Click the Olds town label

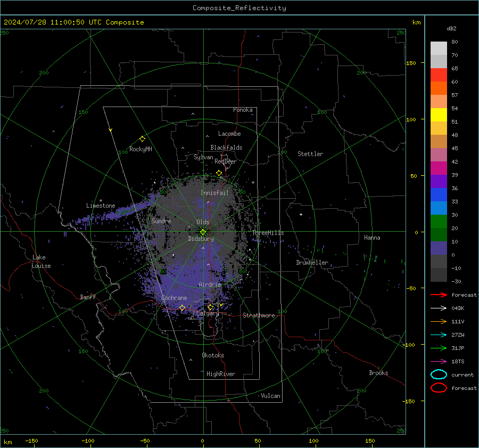coord(203,222)
